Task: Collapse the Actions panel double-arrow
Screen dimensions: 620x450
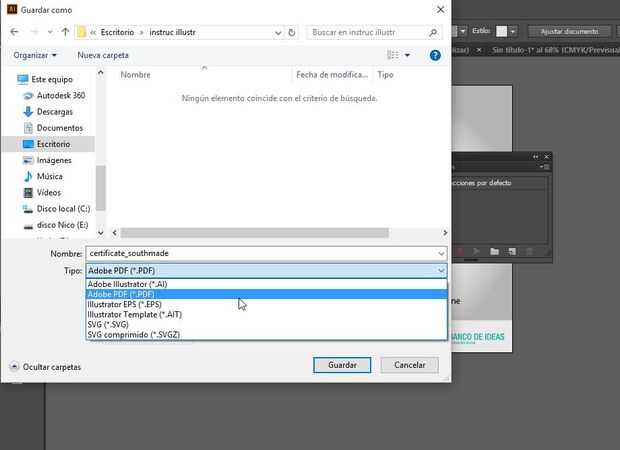Action: [535, 157]
